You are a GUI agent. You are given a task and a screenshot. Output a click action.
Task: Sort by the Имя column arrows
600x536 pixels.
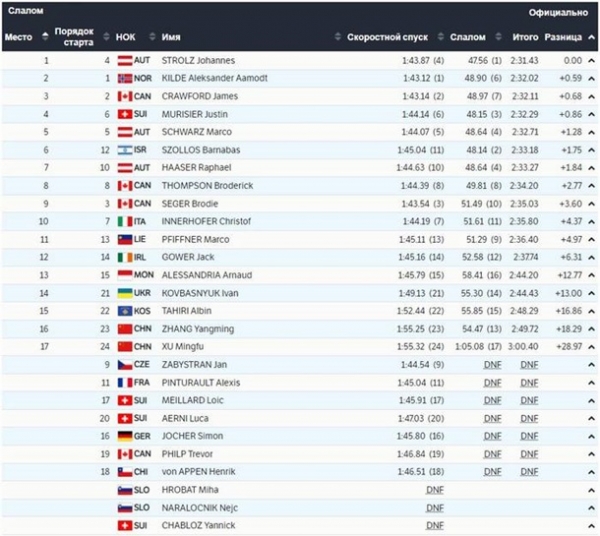click(x=338, y=37)
